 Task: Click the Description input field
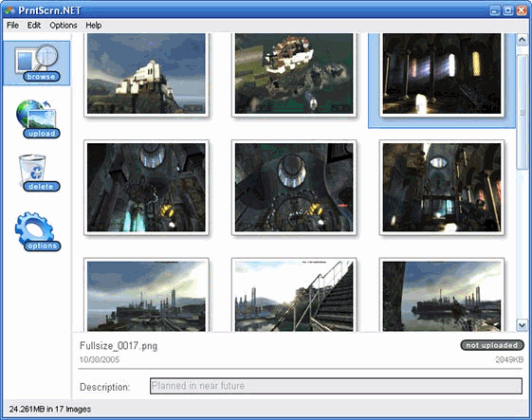[x=336, y=386]
